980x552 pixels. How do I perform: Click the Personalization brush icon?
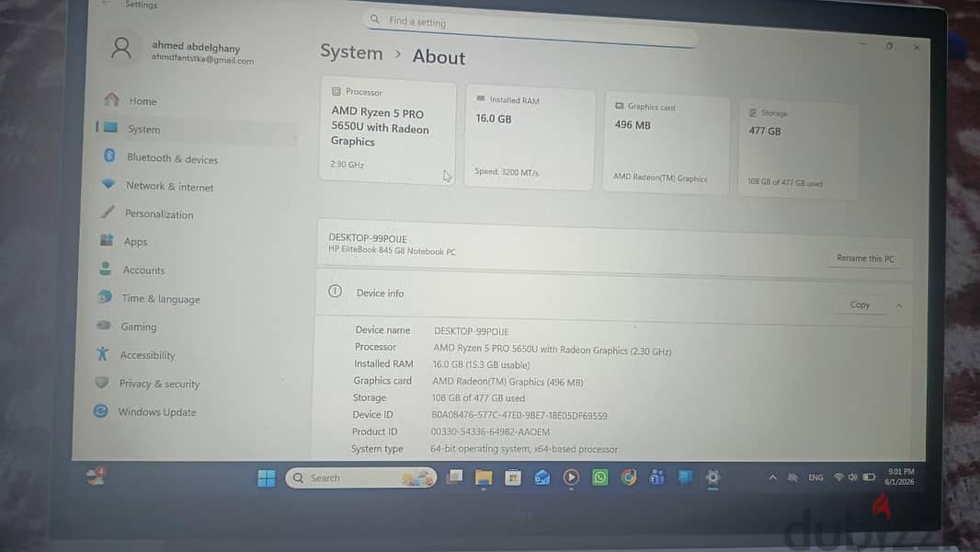tap(108, 212)
